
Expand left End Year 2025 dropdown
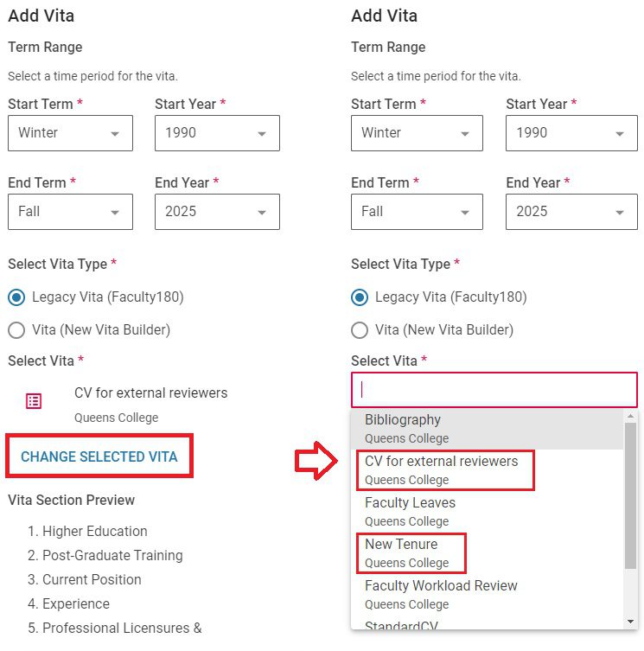[x=217, y=212]
